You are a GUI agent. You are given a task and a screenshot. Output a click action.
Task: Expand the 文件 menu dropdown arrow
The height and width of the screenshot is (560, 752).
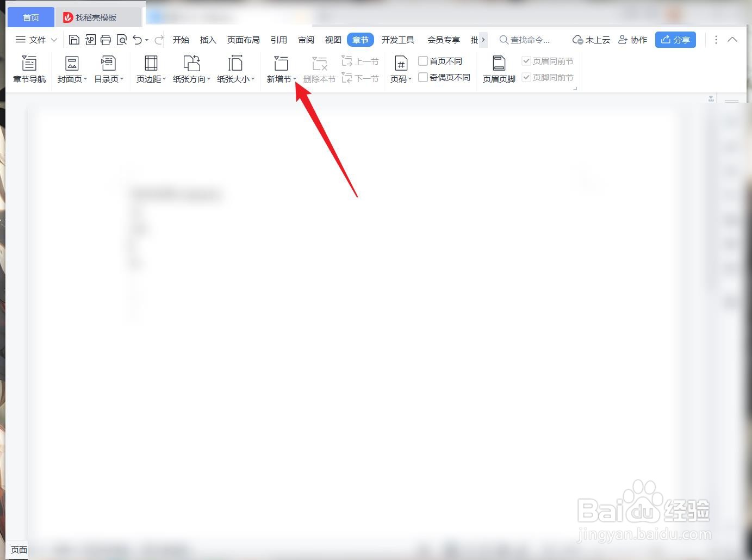point(54,40)
